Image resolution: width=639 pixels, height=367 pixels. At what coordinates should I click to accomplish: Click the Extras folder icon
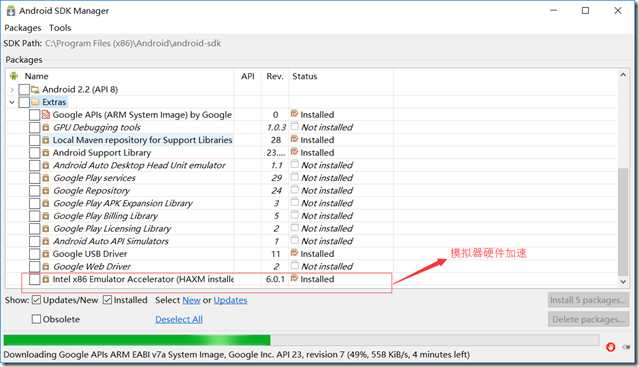point(35,102)
